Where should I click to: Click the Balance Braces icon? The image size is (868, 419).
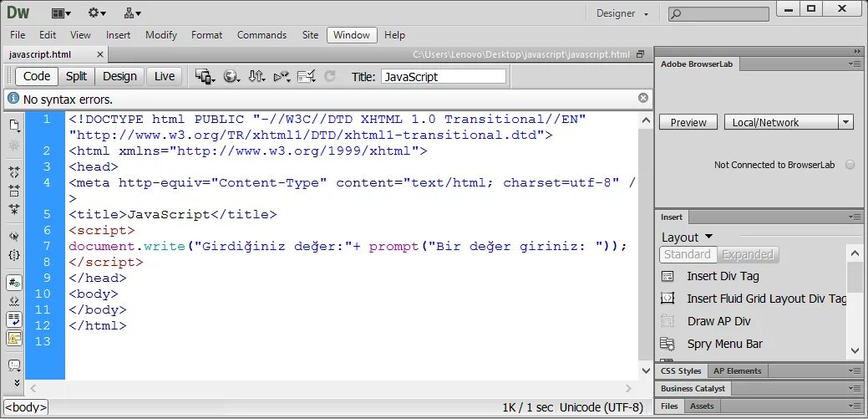tap(14, 256)
